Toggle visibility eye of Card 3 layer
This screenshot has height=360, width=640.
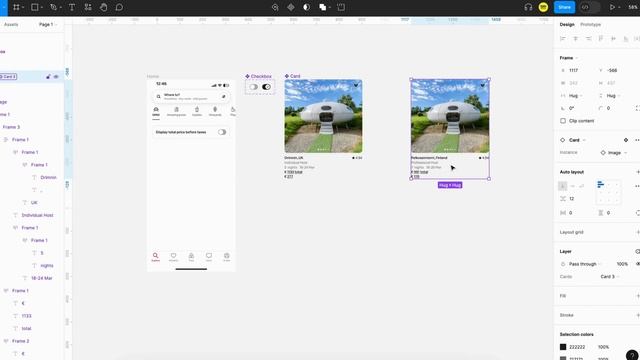(56, 76)
